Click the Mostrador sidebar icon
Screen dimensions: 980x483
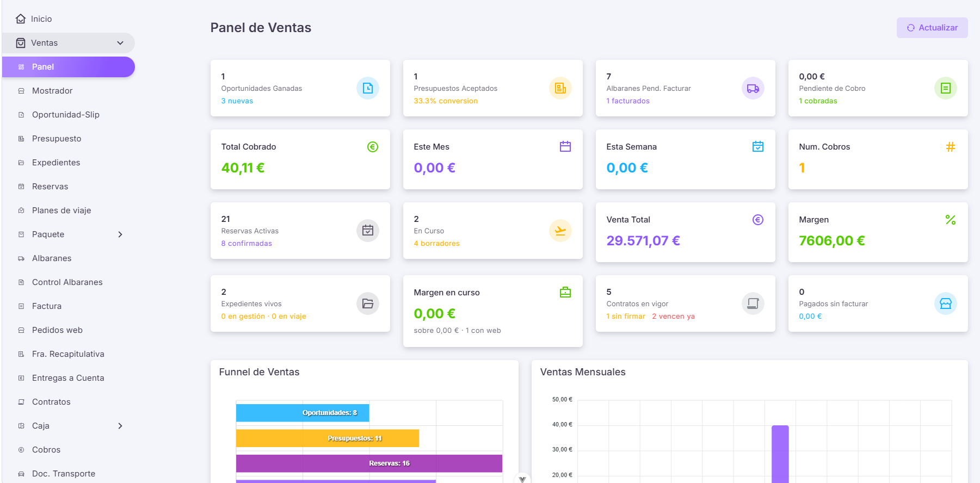tap(21, 91)
